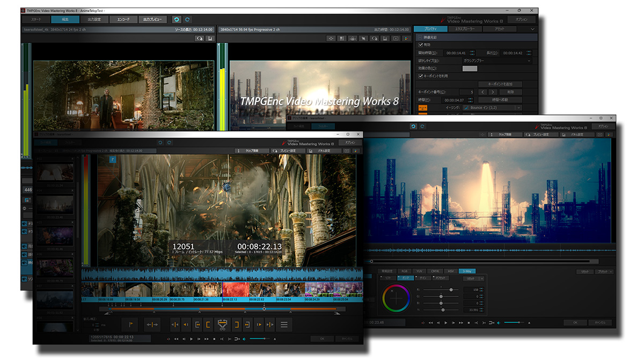Image resolution: width=644 pixels, height=362 pixels.
Task: Open the プリセット dropdown in color window
Action: pos(604,272)
